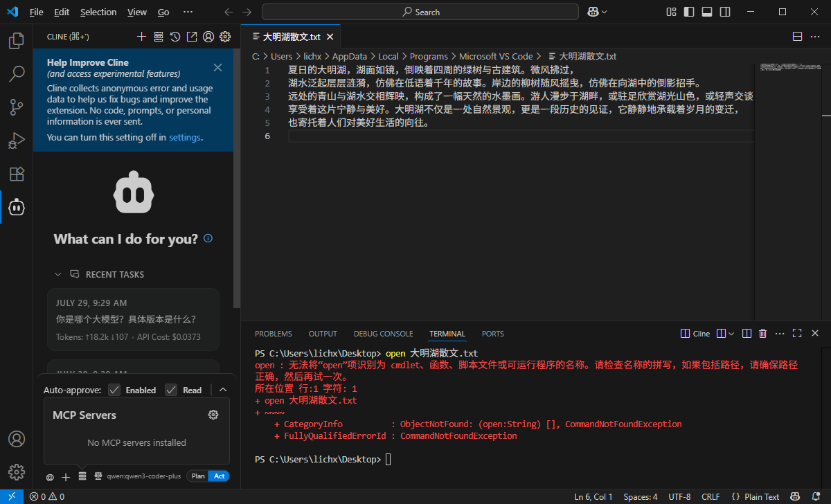
Task: Switch to the DEBUG CONSOLE tab
Action: (383, 334)
